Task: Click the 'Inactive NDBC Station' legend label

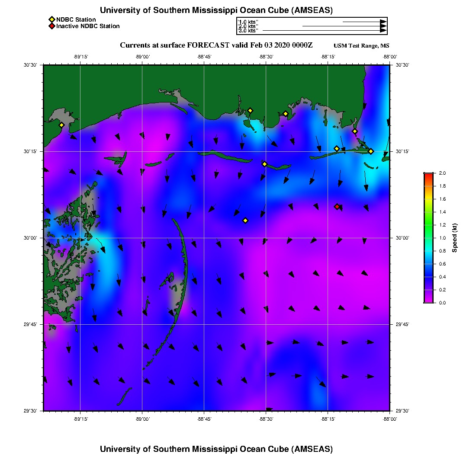Action: (88, 26)
